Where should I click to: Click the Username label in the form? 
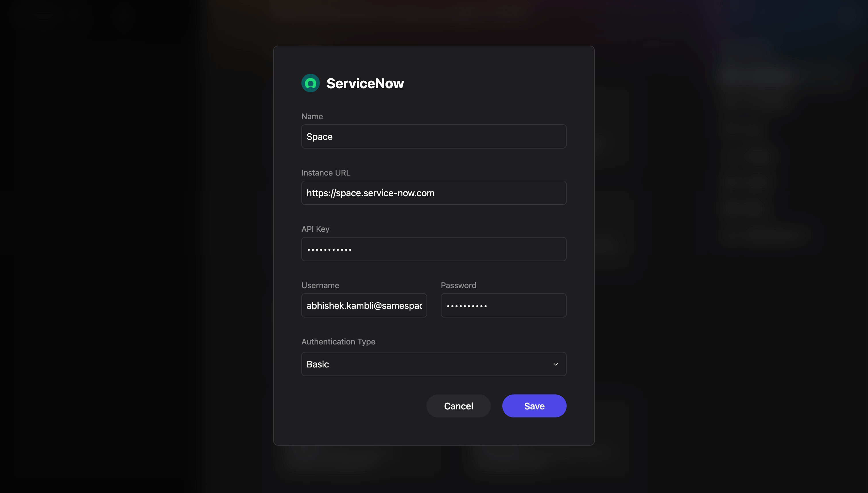click(320, 285)
